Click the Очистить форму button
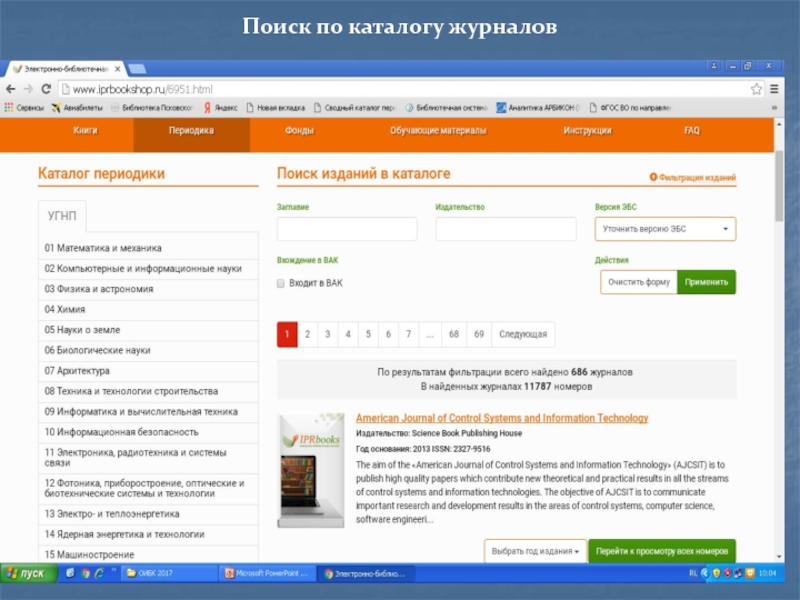 coord(639,282)
